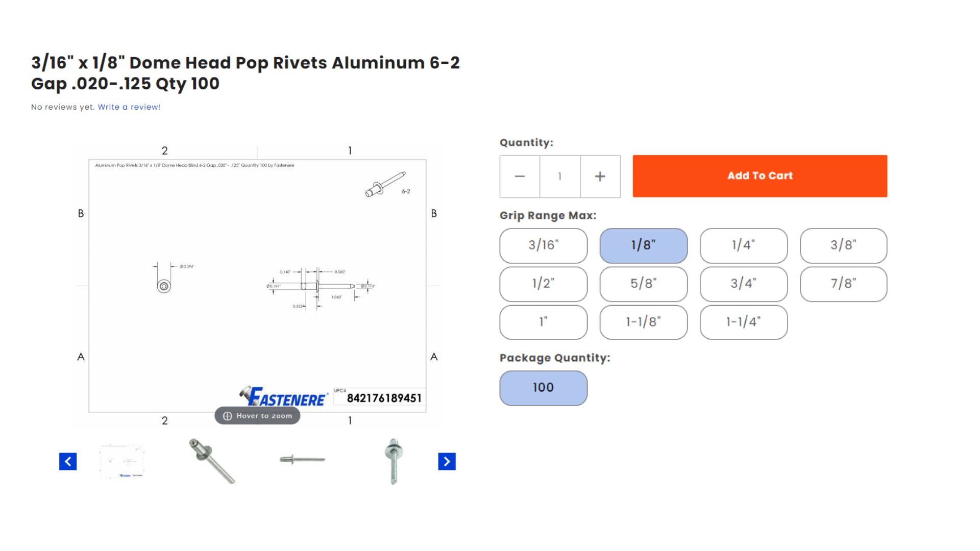Decrease quantity with the minus button
The height and width of the screenshot is (551, 980).
point(519,176)
